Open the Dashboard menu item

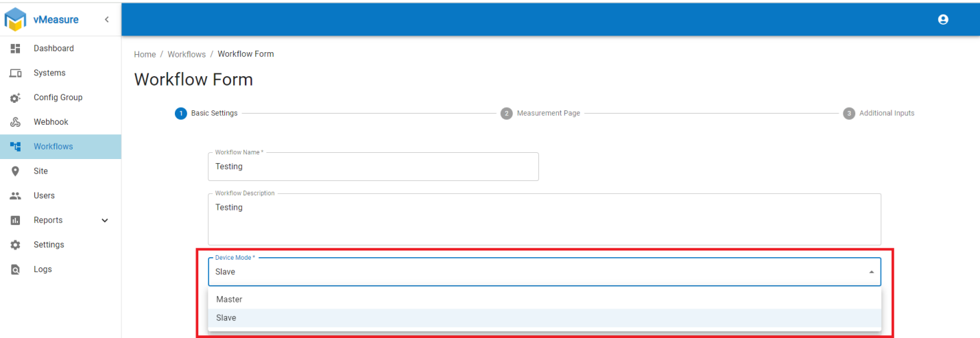60,48
